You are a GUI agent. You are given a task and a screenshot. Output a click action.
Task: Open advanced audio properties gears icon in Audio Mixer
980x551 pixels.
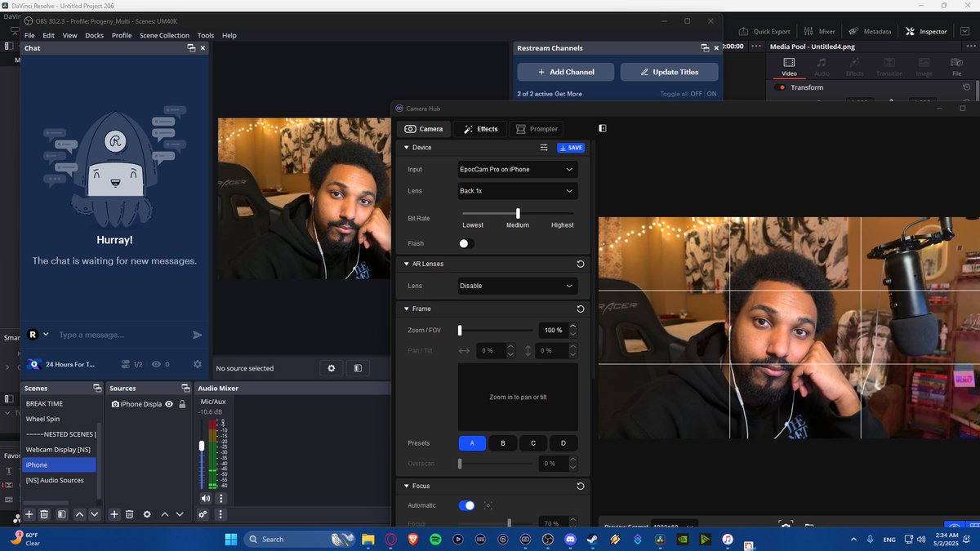click(203, 514)
